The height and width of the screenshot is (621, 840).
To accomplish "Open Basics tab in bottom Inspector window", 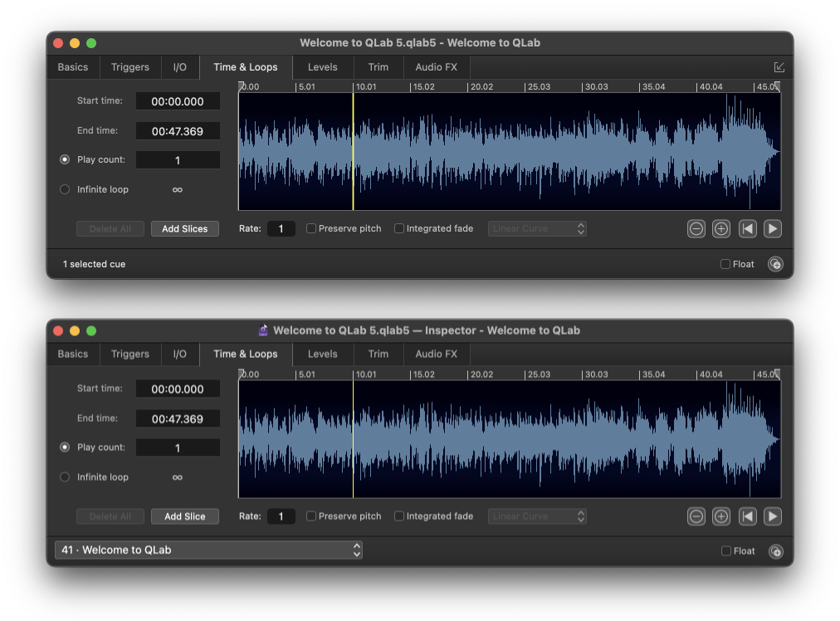I will (x=73, y=355).
